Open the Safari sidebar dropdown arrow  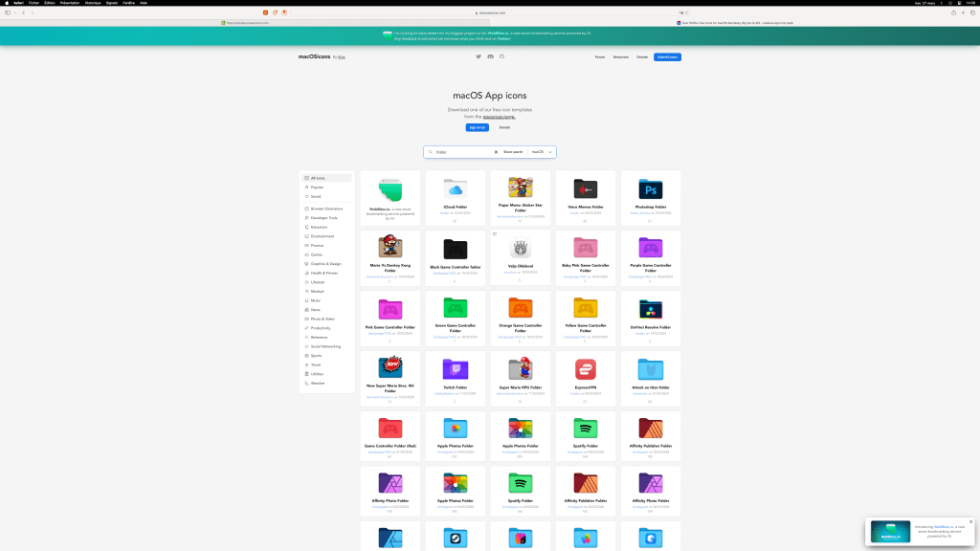[x=16, y=12]
